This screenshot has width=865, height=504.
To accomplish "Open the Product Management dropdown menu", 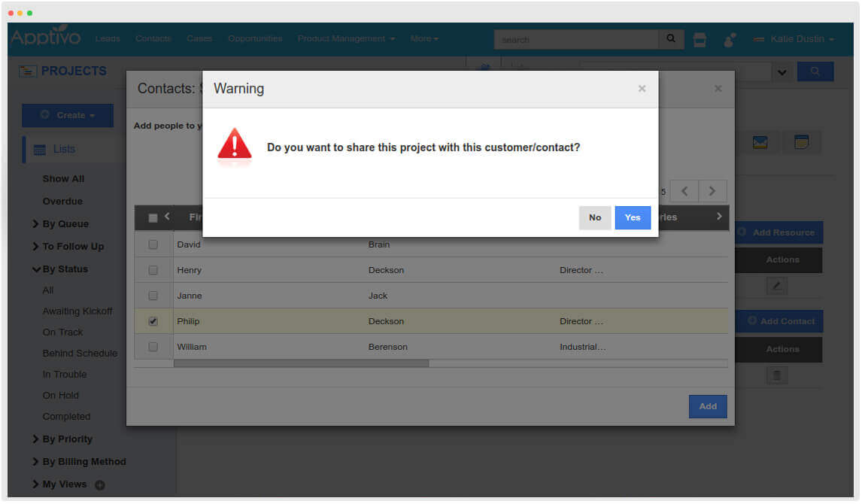I will 346,39.
